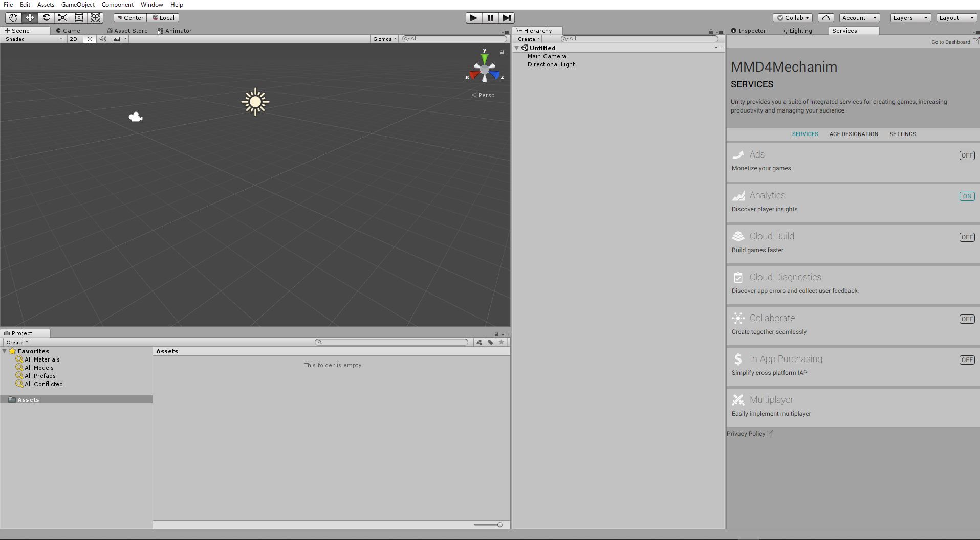The image size is (980, 540).
Task: Collapse the Favorites tree
Action: [5, 351]
